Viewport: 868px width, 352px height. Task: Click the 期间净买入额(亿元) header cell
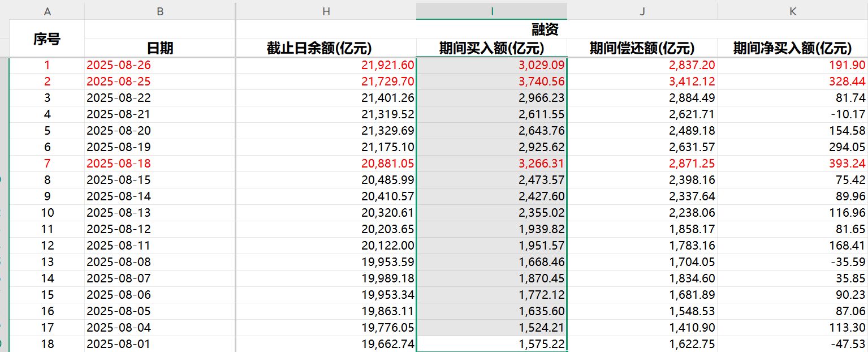pyautogui.click(x=793, y=49)
